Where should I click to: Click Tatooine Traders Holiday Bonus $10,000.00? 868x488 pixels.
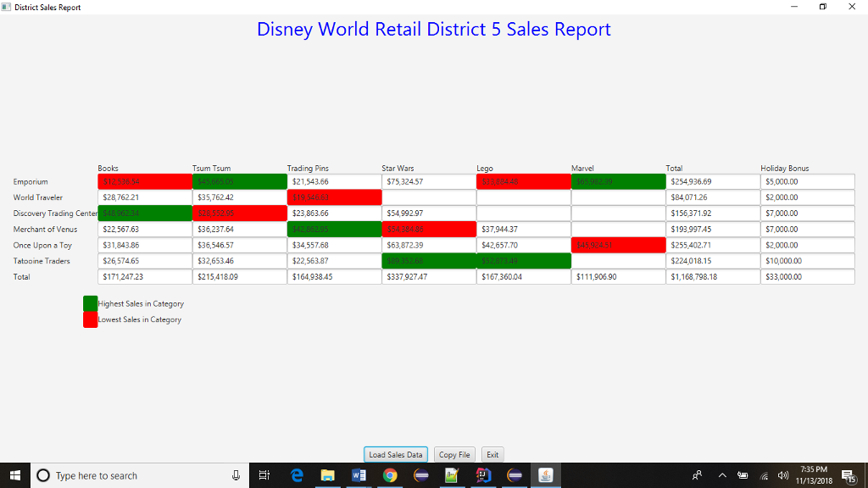[x=808, y=261]
